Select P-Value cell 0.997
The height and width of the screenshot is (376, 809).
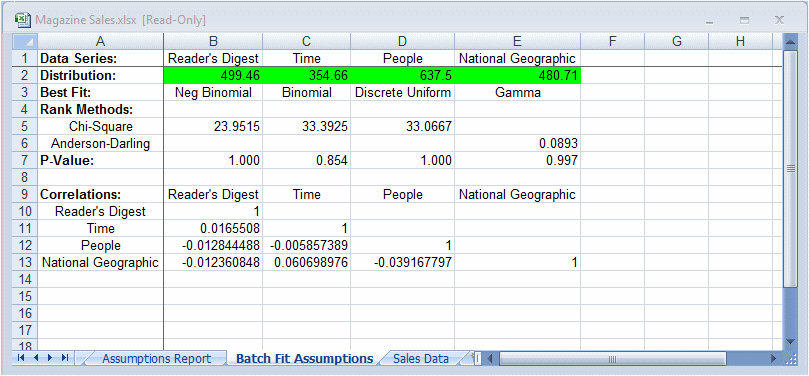(x=517, y=161)
